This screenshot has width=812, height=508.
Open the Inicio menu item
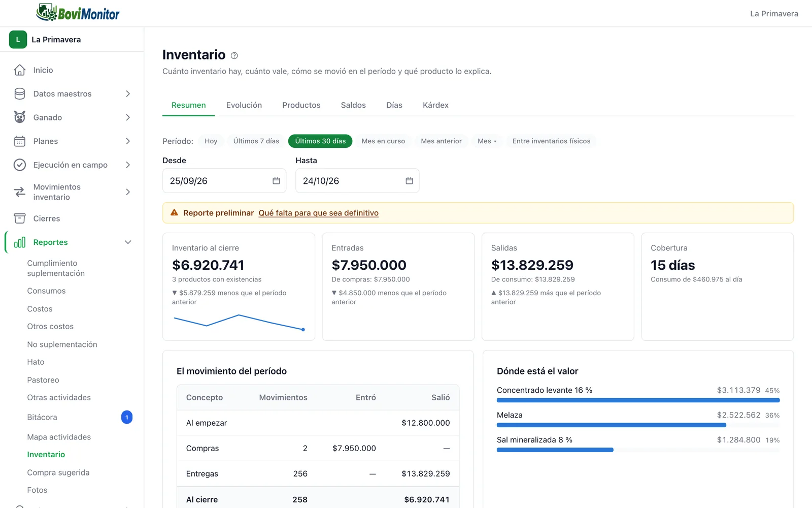[43, 70]
